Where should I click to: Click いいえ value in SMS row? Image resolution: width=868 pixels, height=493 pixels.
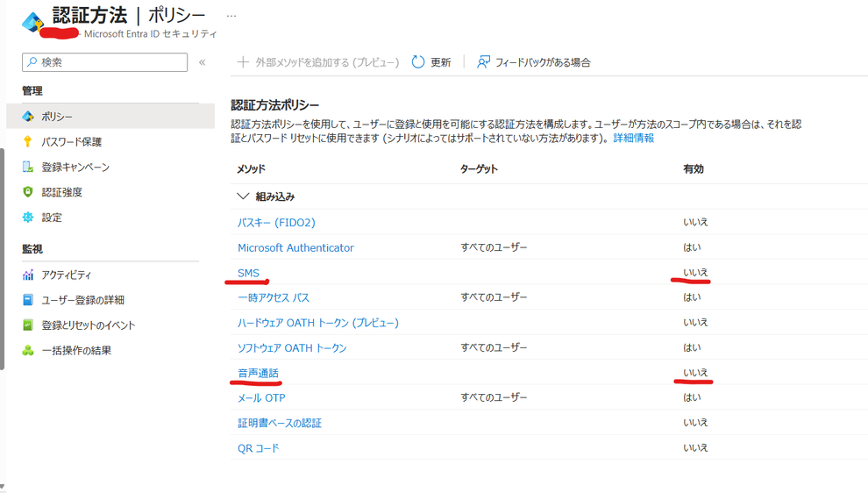[x=695, y=272]
